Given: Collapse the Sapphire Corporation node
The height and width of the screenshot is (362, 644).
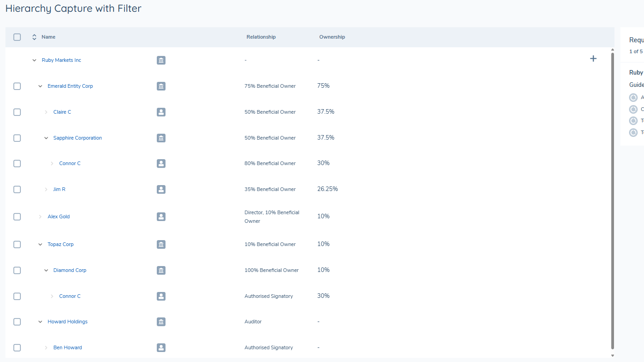Looking at the screenshot, I should (46, 138).
